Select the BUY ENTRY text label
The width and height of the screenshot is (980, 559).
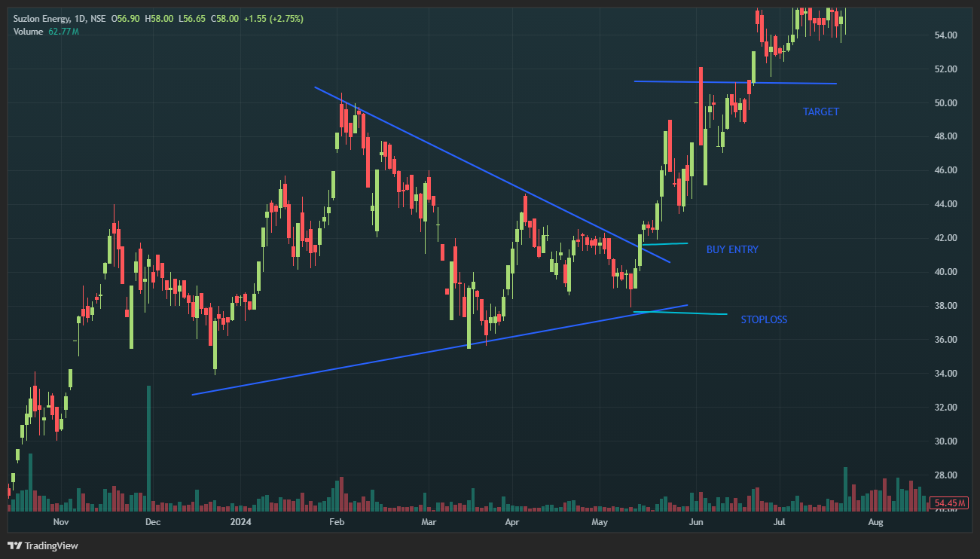pyautogui.click(x=731, y=249)
